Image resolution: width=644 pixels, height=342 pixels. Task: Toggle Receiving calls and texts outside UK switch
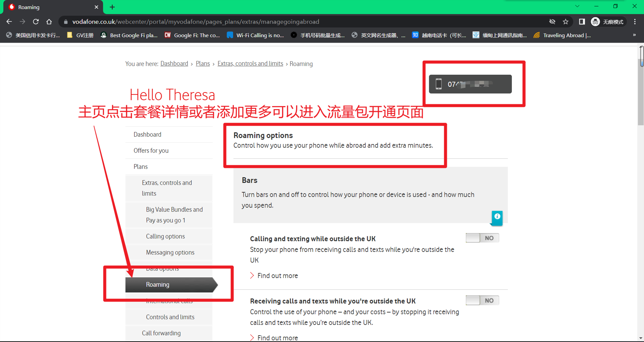pyautogui.click(x=482, y=301)
